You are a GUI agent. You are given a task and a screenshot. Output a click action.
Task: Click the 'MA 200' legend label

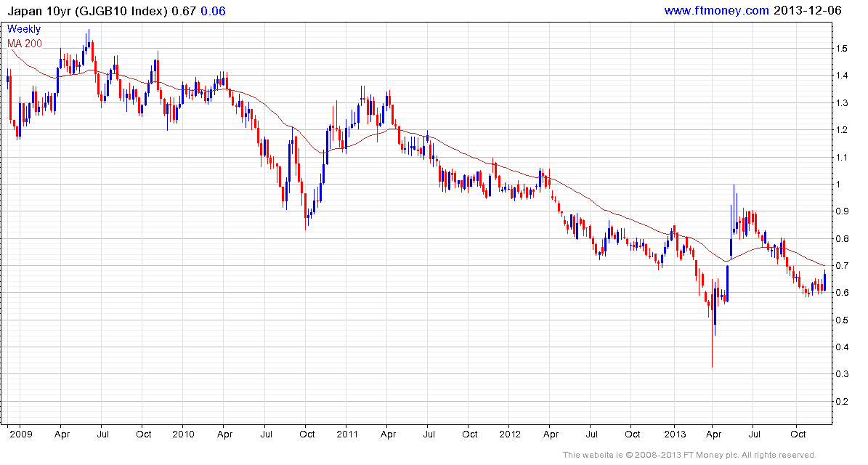point(25,43)
